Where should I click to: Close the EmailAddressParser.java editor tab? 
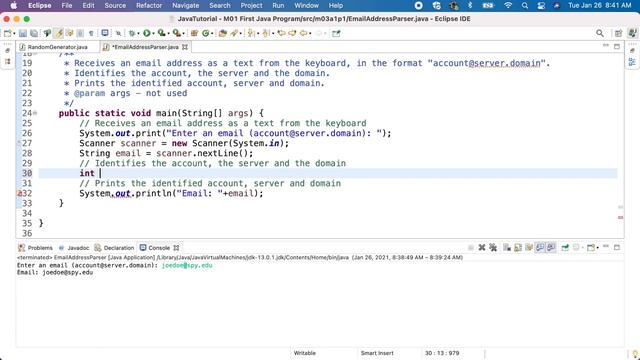coord(185,47)
